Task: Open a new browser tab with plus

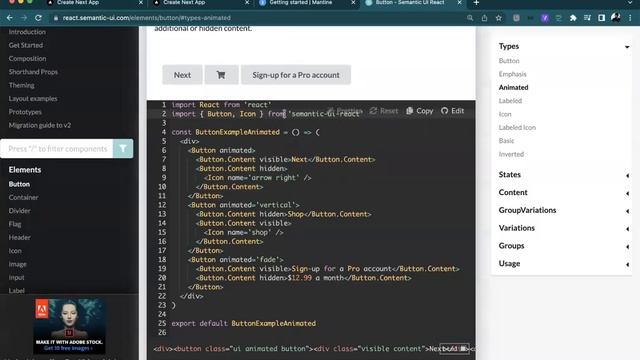Action: click(476, 3)
